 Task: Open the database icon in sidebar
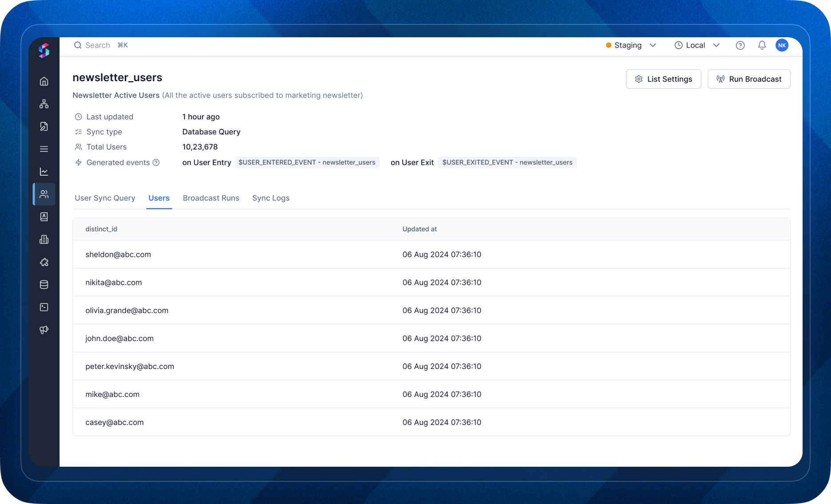(x=44, y=285)
